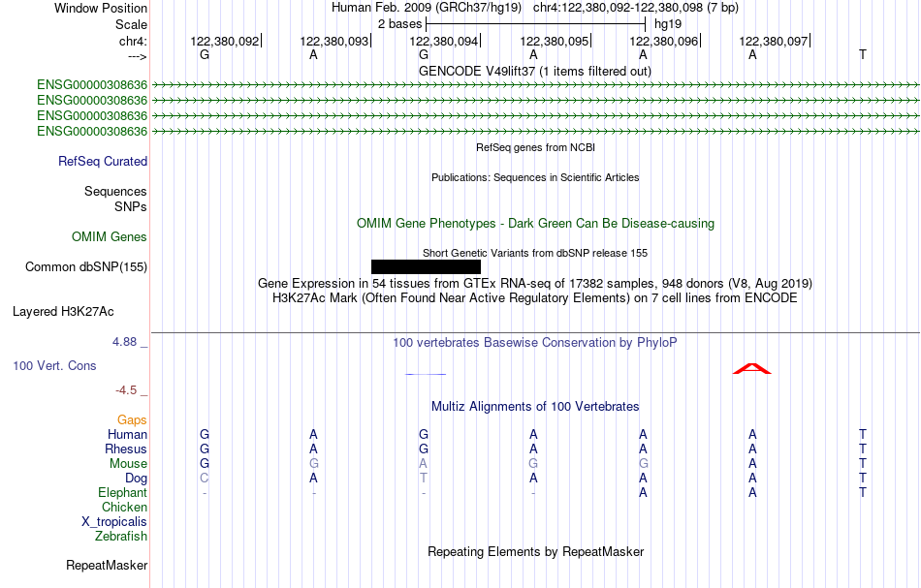The image size is (921, 588).
Task: Click position label 122,380,094
Action: click(x=443, y=41)
